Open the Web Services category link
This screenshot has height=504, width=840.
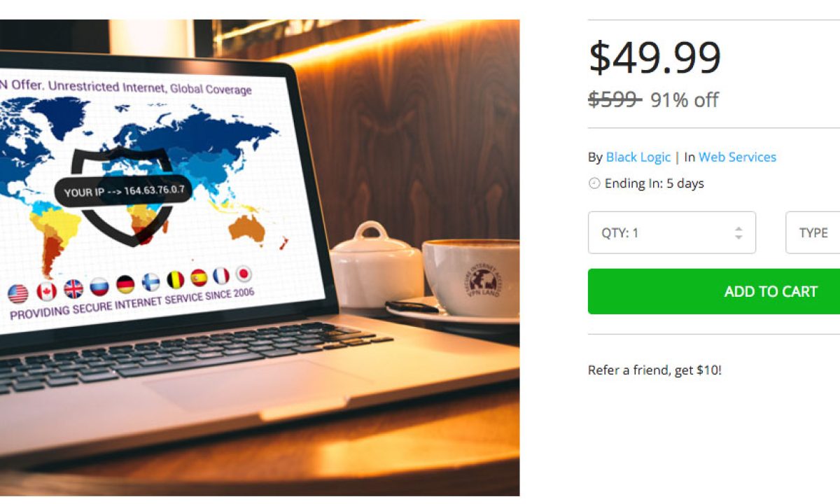pyautogui.click(x=737, y=157)
